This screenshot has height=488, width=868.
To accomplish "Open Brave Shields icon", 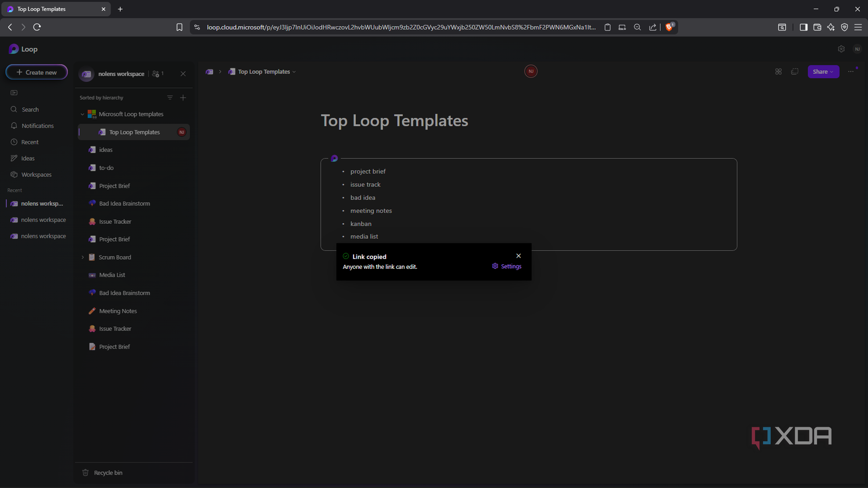I will point(670,27).
